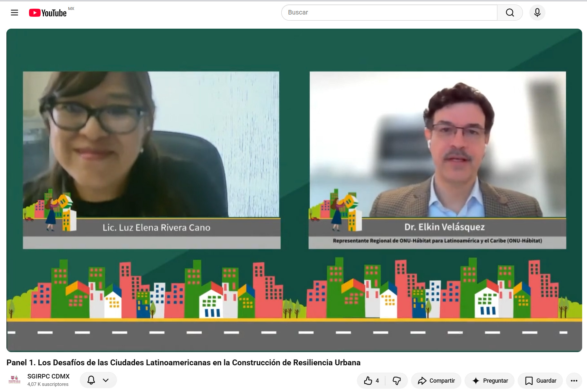Open the hamburger guide menu
The width and height of the screenshot is (587, 392).
coord(14,13)
